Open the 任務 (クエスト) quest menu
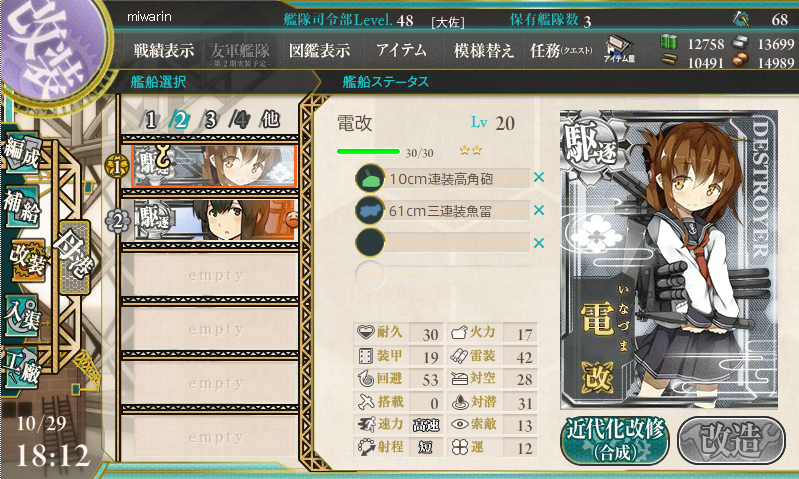This screenshot has width=799, height=479. 561,50
